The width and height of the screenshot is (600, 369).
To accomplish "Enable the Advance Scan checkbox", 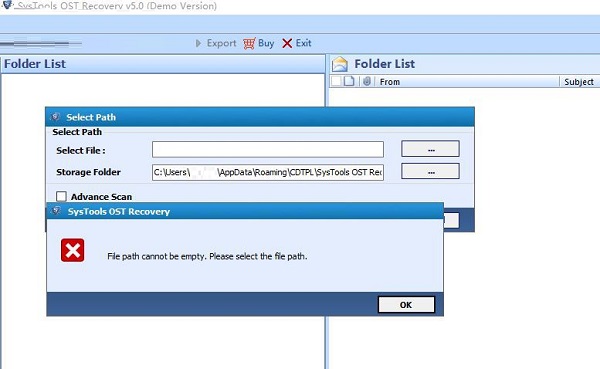I will pyautogui.click(x=61, y=196).
